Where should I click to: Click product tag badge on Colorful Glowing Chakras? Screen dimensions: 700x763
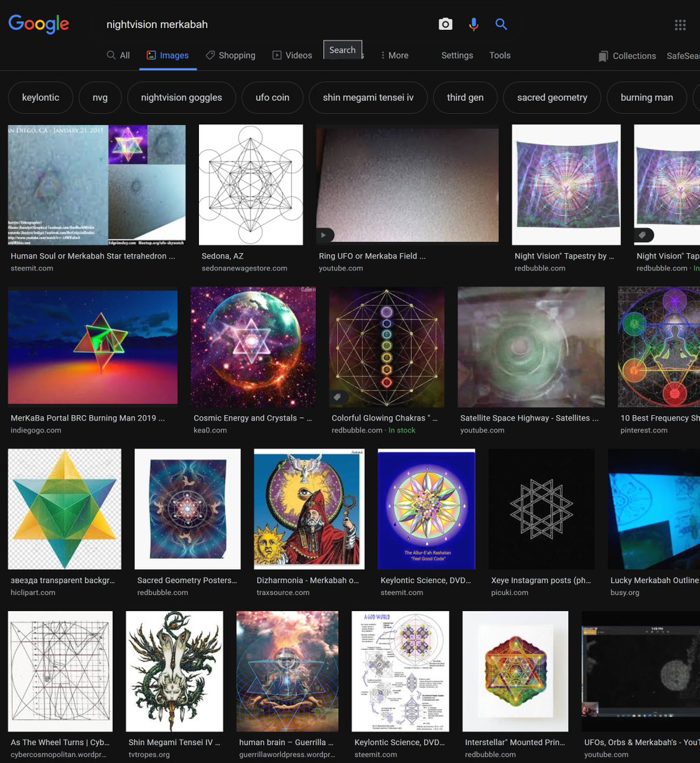tap(338, 397)
